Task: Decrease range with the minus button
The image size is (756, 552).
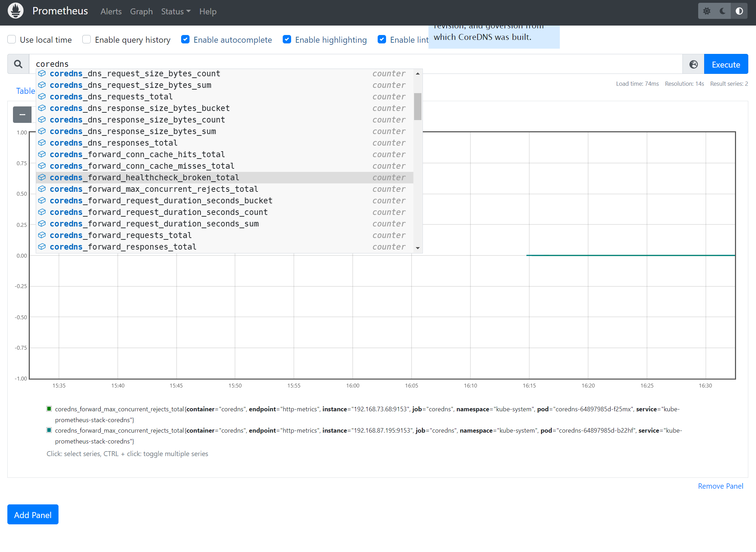Action: point(22,114)
